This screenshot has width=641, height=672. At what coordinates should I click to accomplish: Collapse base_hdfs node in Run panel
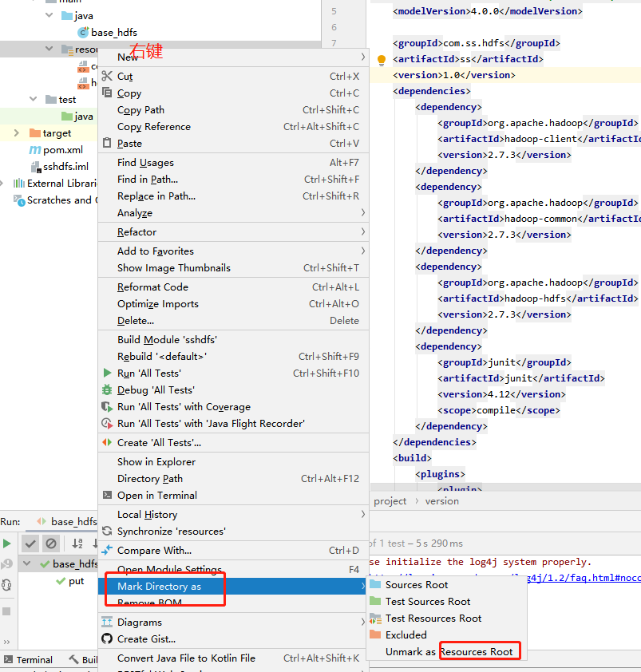click(x=27, y=563)
